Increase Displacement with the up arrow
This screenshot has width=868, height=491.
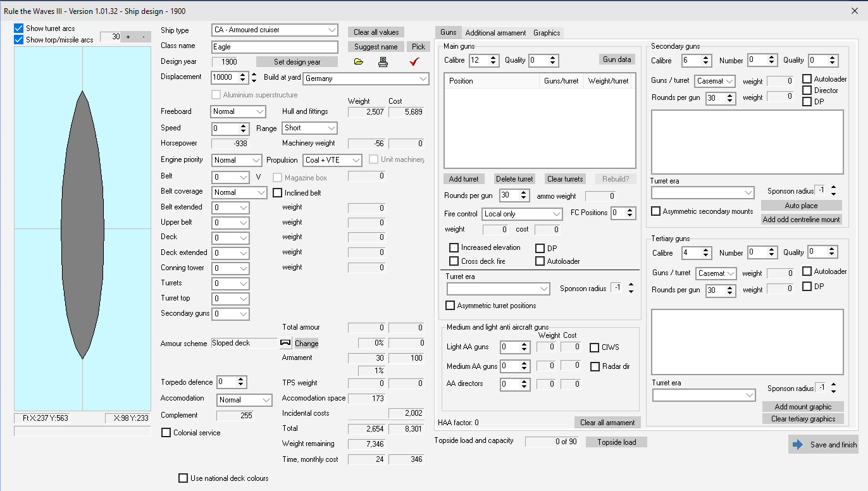click(244, 74)
